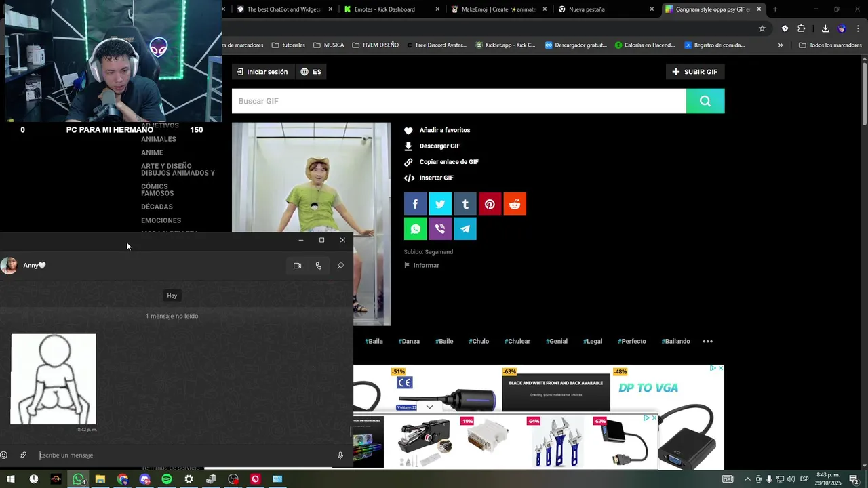Viewport: 868px width, 488px height.
Task: Click 'Copiar enlace de GIF'
Action: point(441,162)
